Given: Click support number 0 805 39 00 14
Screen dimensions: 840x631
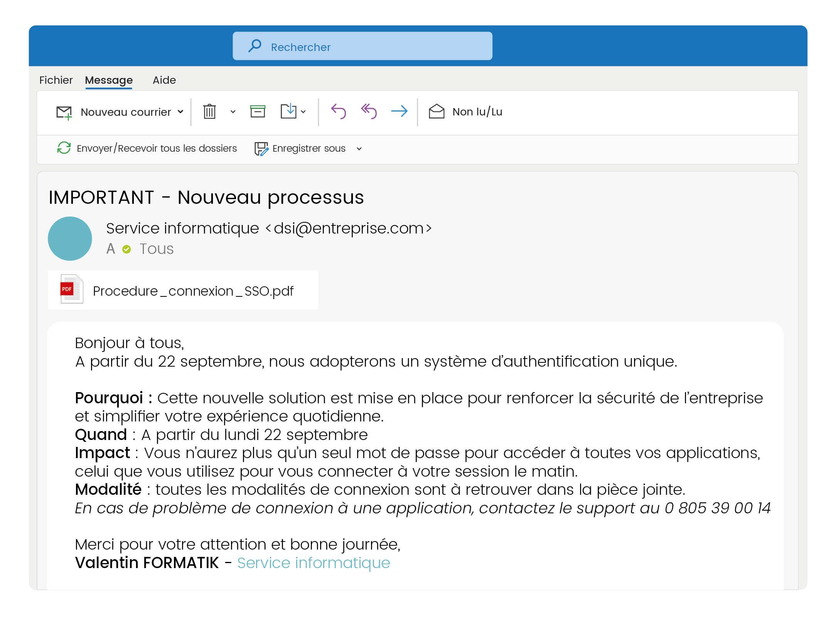Looking at the screenshot, I should [718, 508].
